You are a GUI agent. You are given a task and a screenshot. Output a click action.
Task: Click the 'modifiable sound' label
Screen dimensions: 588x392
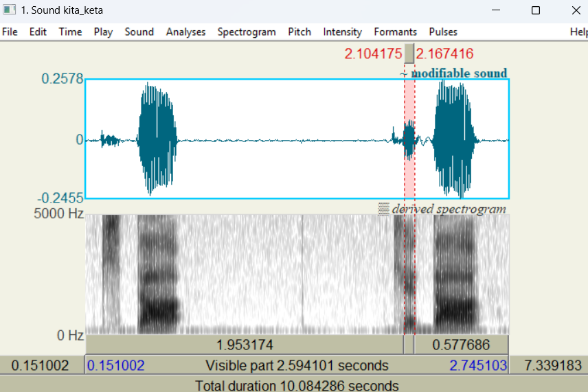[x=459, y=73]
